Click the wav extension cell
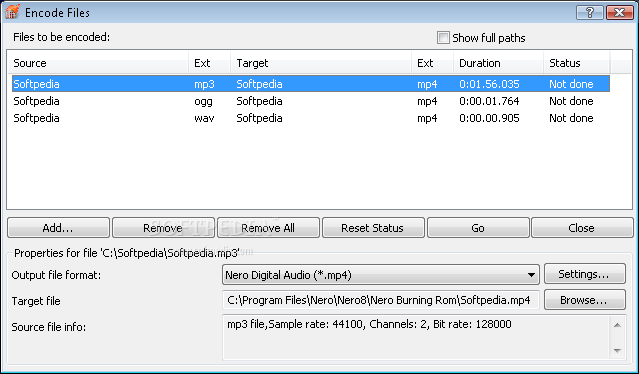639x374 pixels. pyautogui.click(x=204, y=118)
